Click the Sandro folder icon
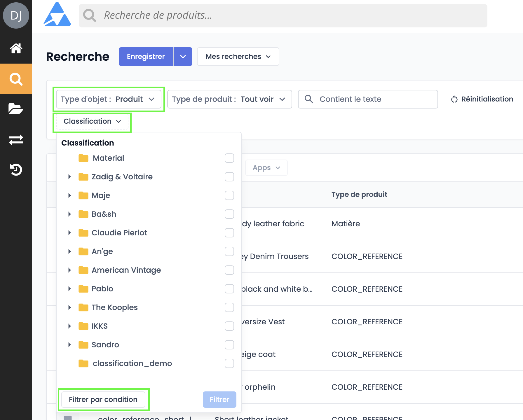The width and height of the screenshot is (523, 420). pos(83,345)
